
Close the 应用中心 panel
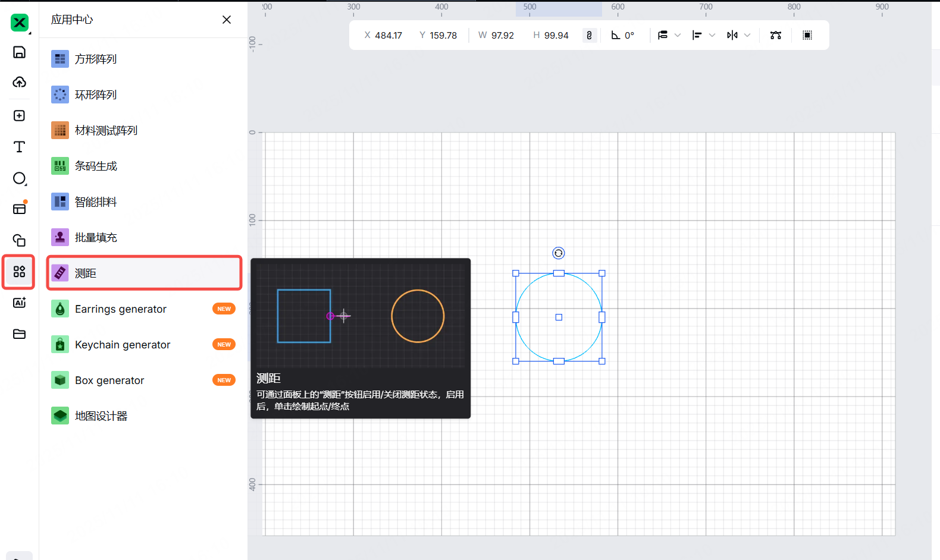[x=227, y=20]
